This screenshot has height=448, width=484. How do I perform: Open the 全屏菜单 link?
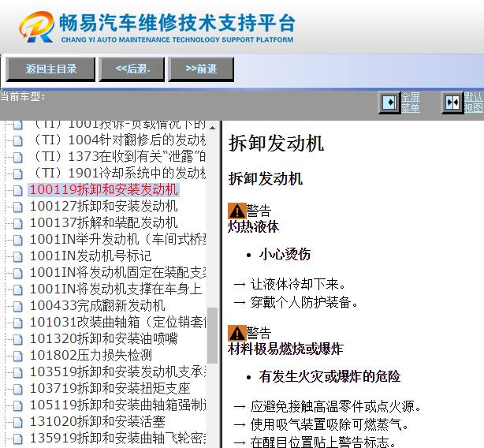coord(411,103)
